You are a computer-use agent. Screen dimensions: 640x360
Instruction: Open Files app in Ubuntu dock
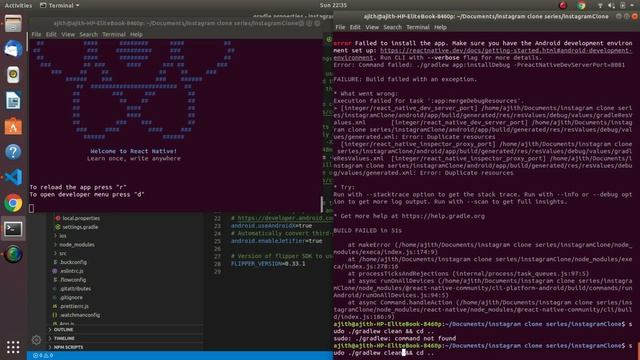(13, 23)
